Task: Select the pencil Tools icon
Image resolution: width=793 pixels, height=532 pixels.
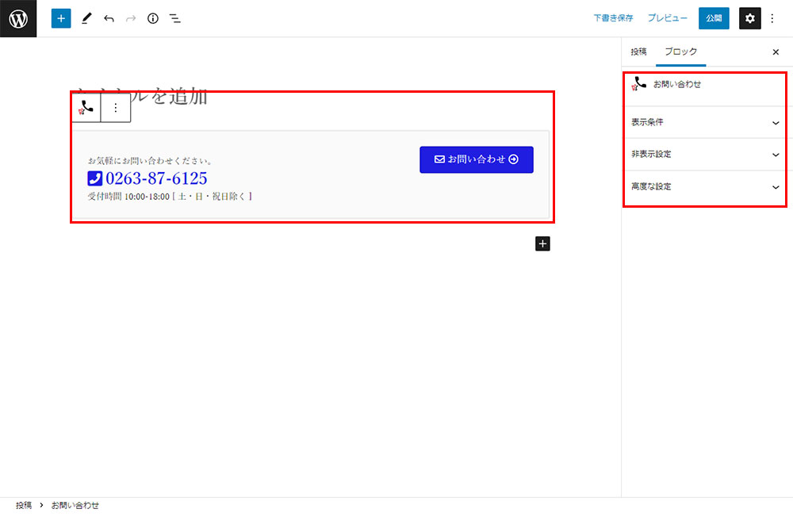Action: pyautogui.click(x=86, y=18)
